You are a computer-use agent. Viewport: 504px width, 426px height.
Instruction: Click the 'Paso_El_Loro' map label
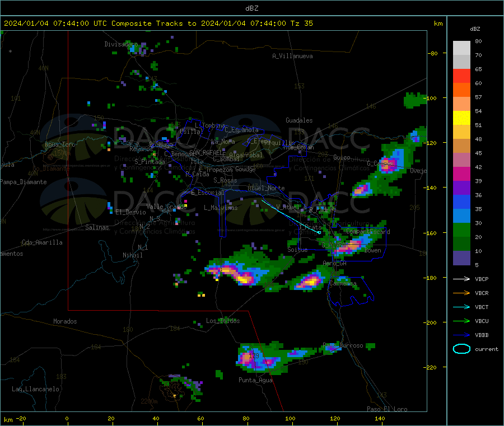point(387,409)
